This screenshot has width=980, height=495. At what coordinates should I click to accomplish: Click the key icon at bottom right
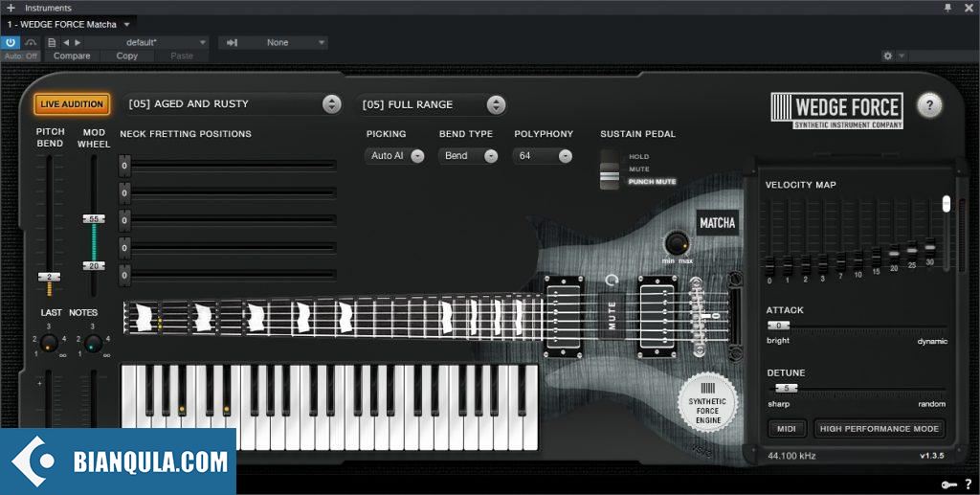pyautogui.click(x=948, y=484)
